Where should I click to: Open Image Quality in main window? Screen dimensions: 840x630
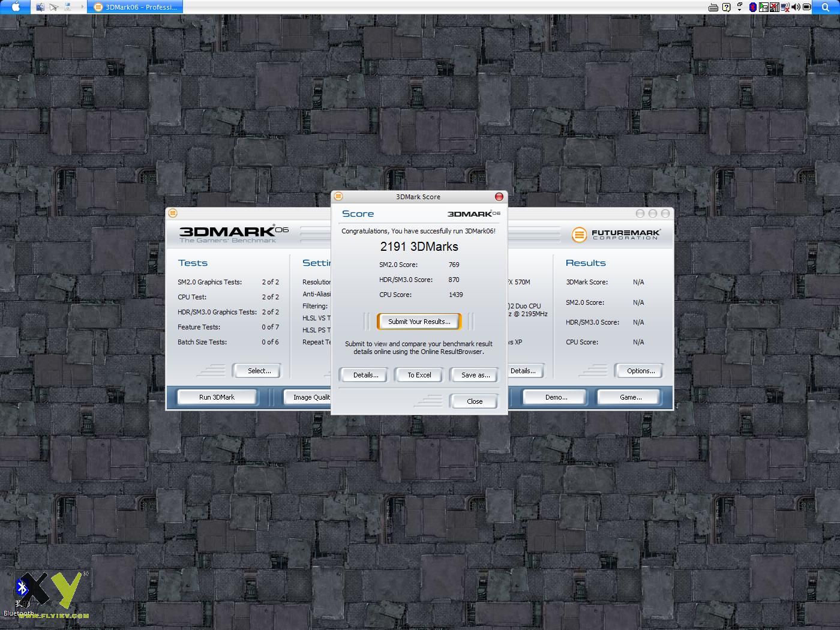pyautogui.click(x=307, y=397)
